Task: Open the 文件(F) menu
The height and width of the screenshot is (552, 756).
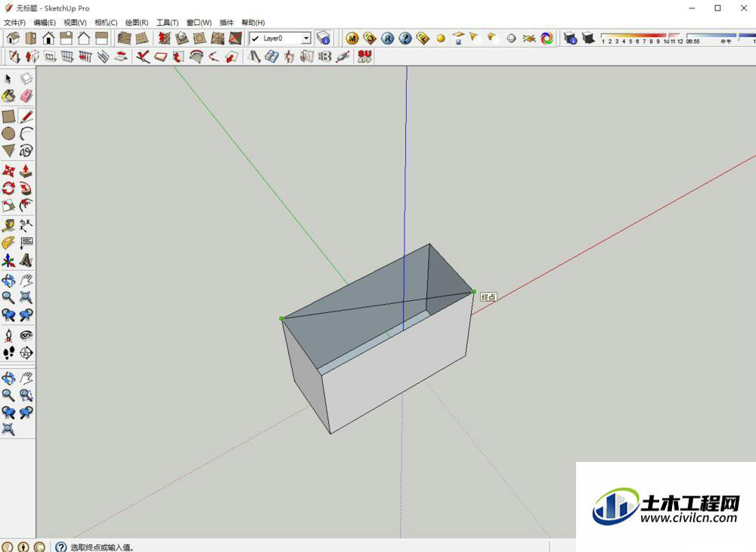Action: click(x=14, y=23)
